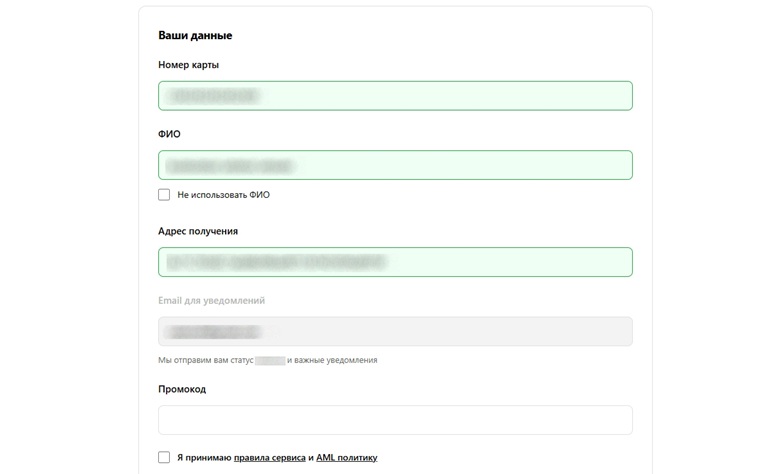Click the Адрес получения input field

[395, 262]
